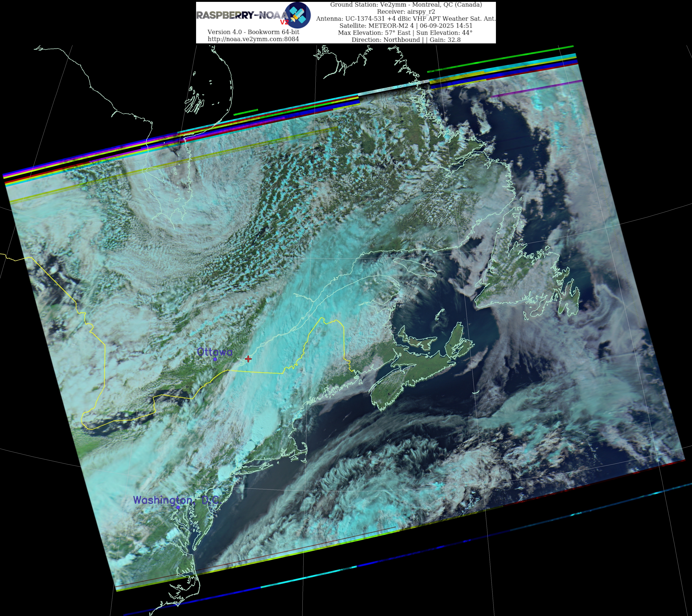The image size is (692, 616).
Task: Select 'Max Elevation: 57° East | Sun Elevation: 44°' line
Action: 405,33
